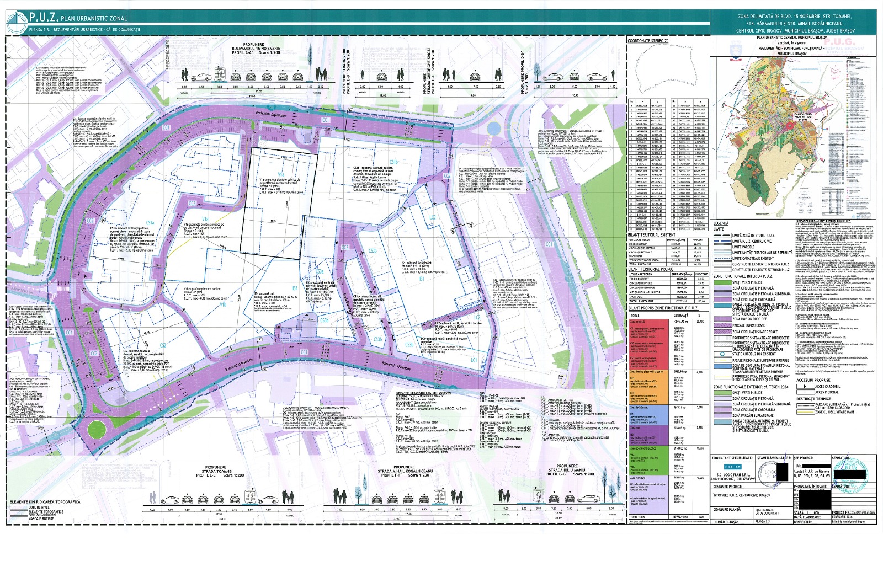
Task: Click the Acces carosabil arrow symbol
Action: coord(806,387)
